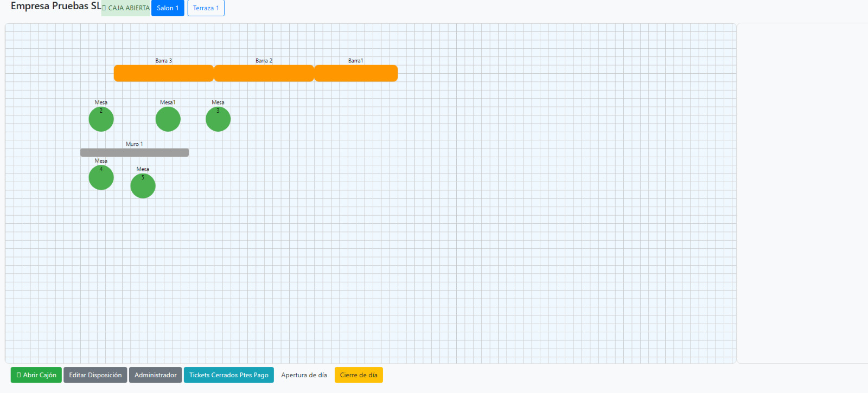Switch to the Salon 1 tab
The image size is (868, 393).
(x=168, y=8)
